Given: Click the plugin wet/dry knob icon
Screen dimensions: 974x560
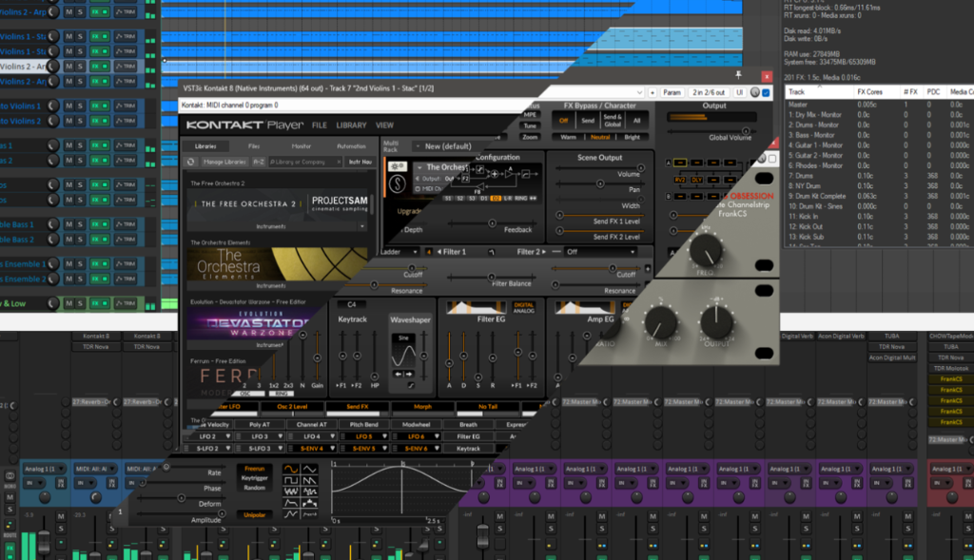Looking at the screenshot, I should coord(754,92).
